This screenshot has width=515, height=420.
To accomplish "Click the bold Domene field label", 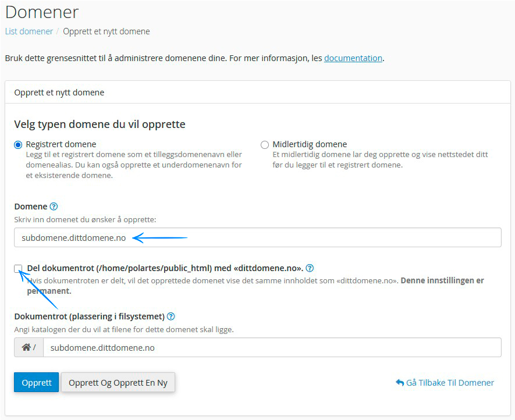I will [x=30, y=206].
